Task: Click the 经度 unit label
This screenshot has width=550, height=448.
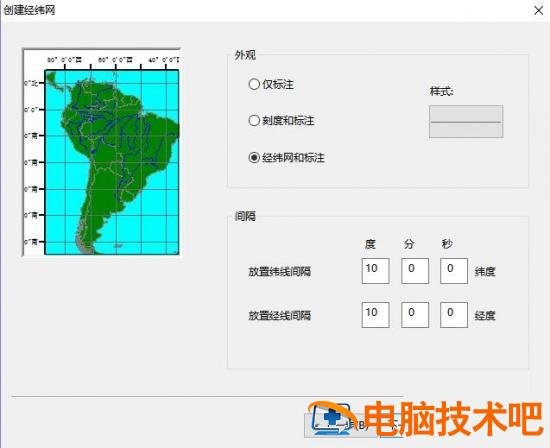Action: [x=485, y=315]
